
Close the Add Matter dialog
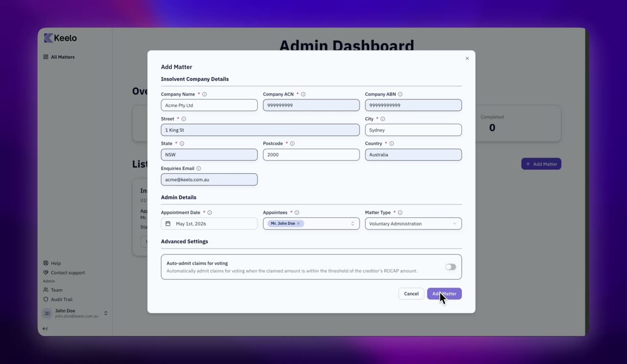point(467,58)
